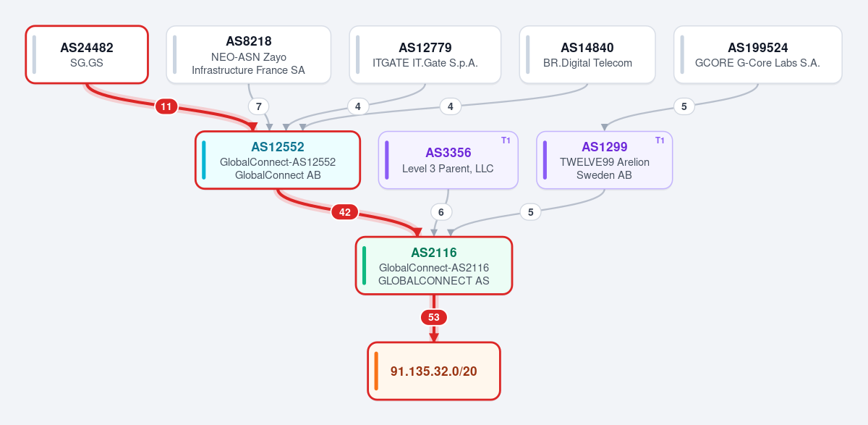Click the AS8218 NEO-ASN Zayo node
The height and width of the screenshot is (425, 868).
(x=248, y=54)
